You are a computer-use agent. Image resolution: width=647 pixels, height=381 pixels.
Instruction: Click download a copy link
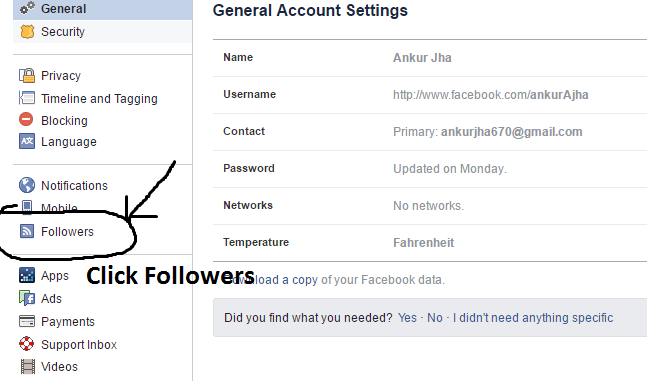click(x=272, y=279)
